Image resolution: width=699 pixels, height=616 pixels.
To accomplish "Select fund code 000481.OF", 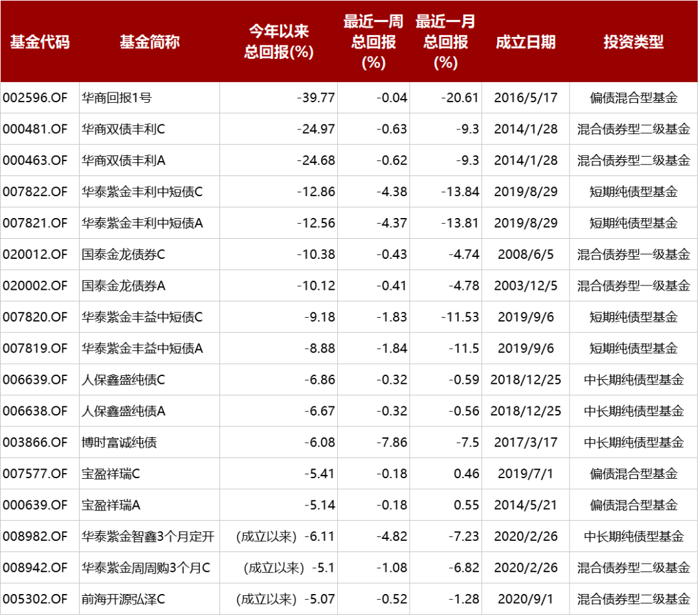I will coord(35,129).
